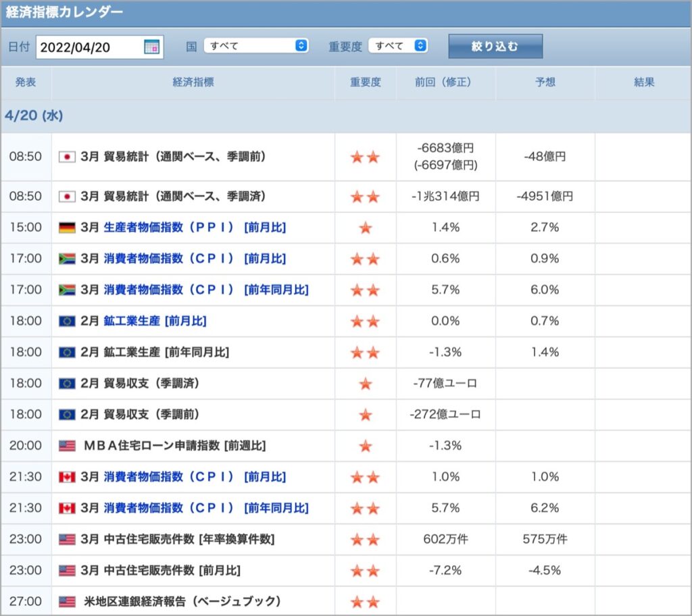Select 3月 貿易統計（通関ベース、季調済） text

(x=174, y=196)
